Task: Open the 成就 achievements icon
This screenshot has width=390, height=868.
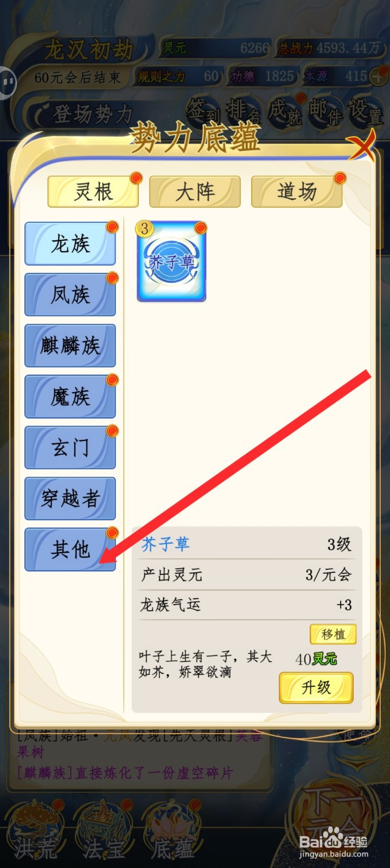Action: point(285,110)
